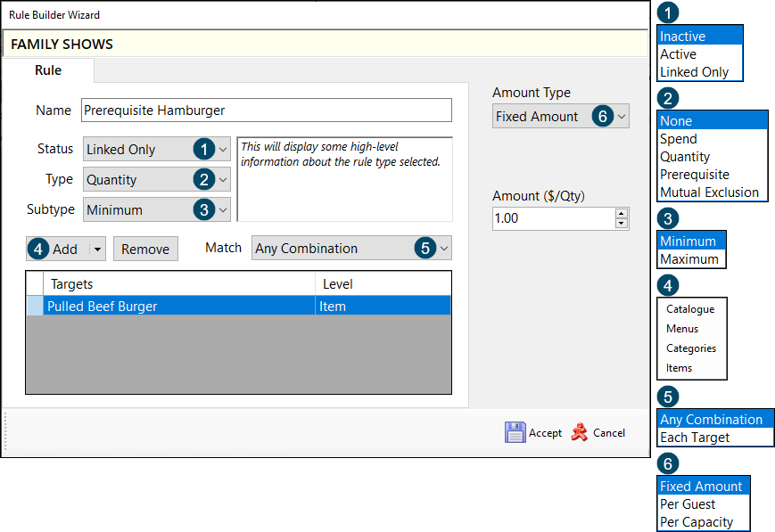Select the Rule tab
The width and height of the screenshot is (775, 532).
pyautogui.click(x=48, y=70)
